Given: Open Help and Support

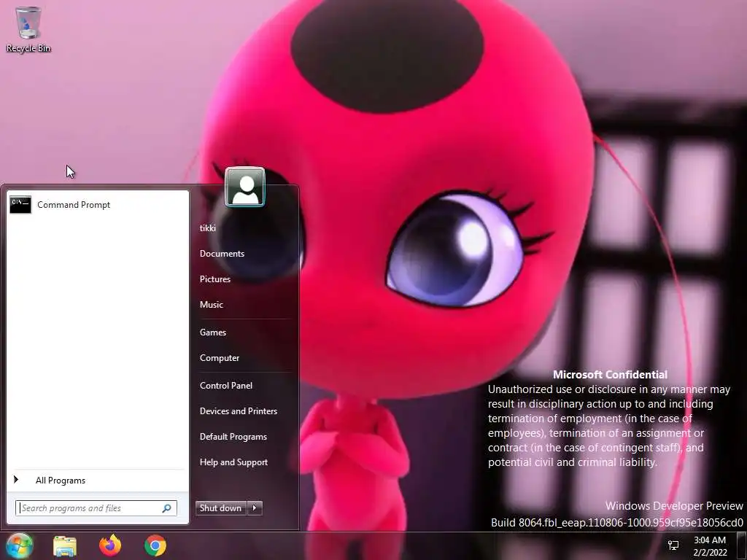Looking at the screenshot, I should 234,462.
